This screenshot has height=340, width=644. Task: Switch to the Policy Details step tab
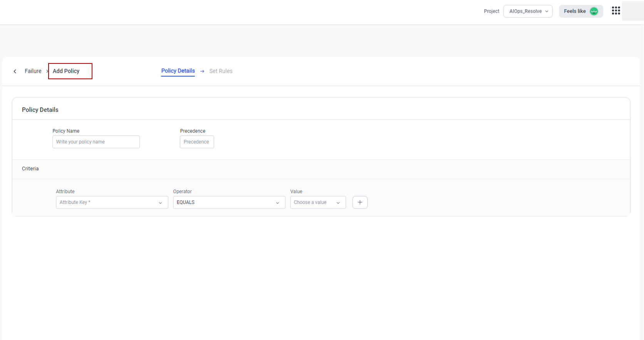click(x=178, y=71)
